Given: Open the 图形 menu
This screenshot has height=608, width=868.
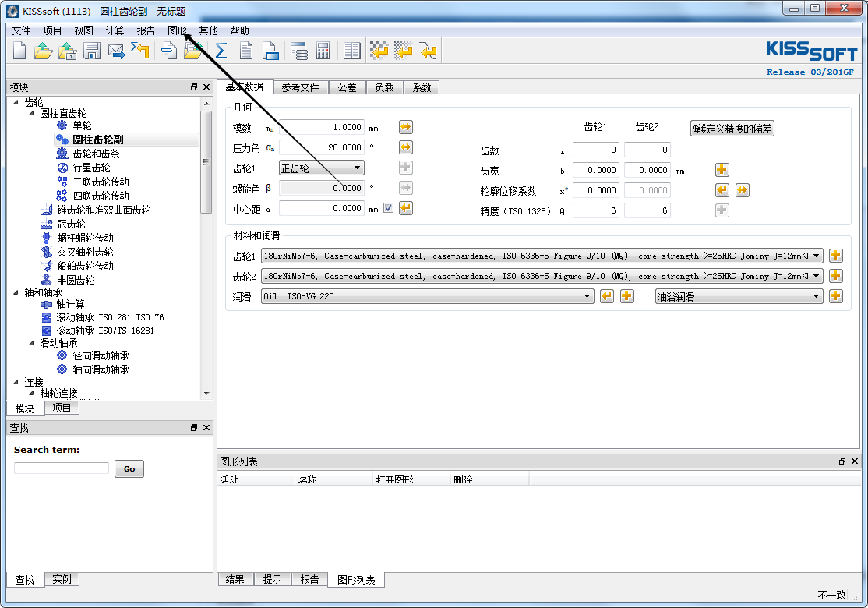Looking at the screenshot, I should click(177, 30).
